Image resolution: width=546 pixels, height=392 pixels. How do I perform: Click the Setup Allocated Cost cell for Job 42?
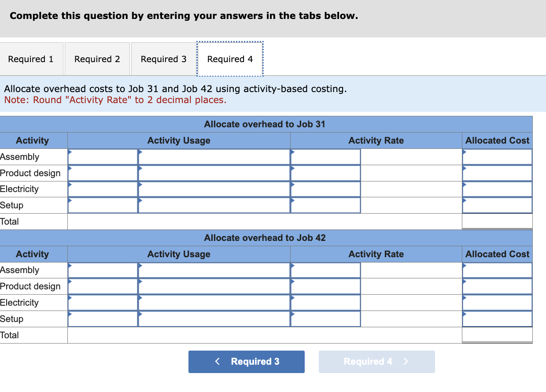click(497, 318)
